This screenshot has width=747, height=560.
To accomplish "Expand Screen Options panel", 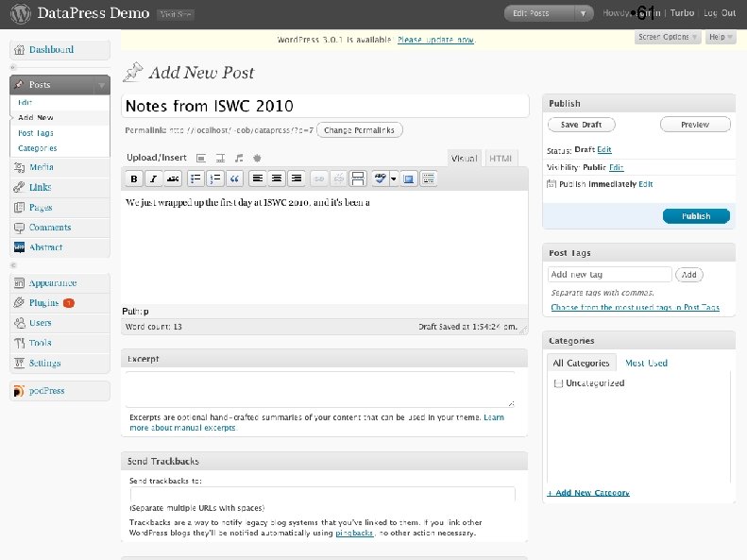I will [x=668, y=37].
